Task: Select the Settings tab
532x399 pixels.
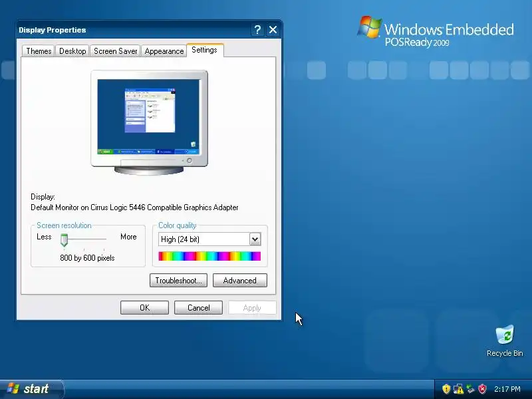Action: (x=205, y=50)
